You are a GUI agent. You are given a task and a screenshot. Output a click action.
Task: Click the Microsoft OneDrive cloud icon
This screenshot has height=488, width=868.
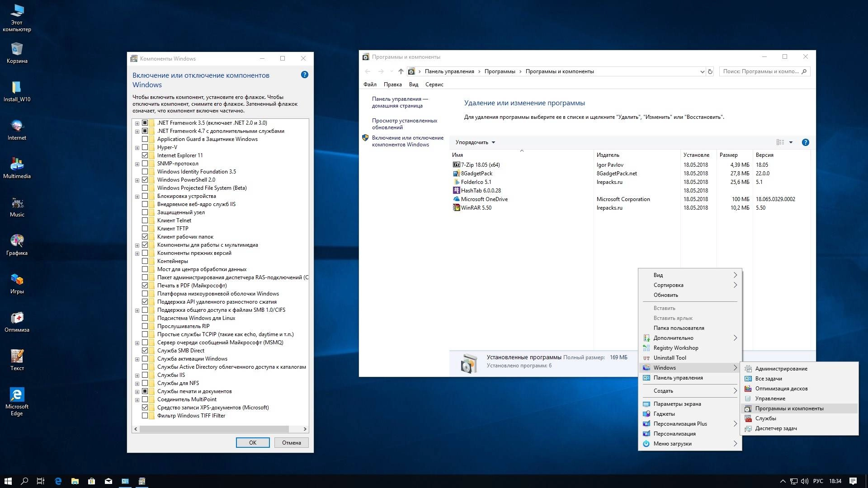coord(456,199)
